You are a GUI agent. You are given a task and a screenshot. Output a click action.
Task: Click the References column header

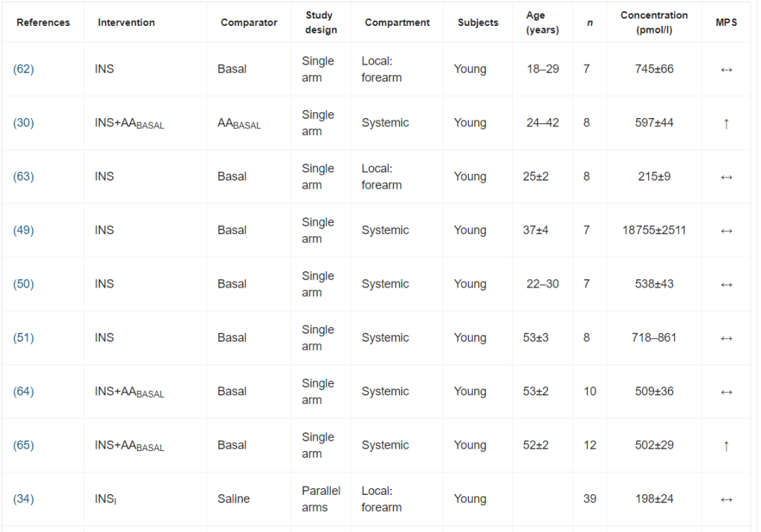pyautogui.click(x=43, y=22)
